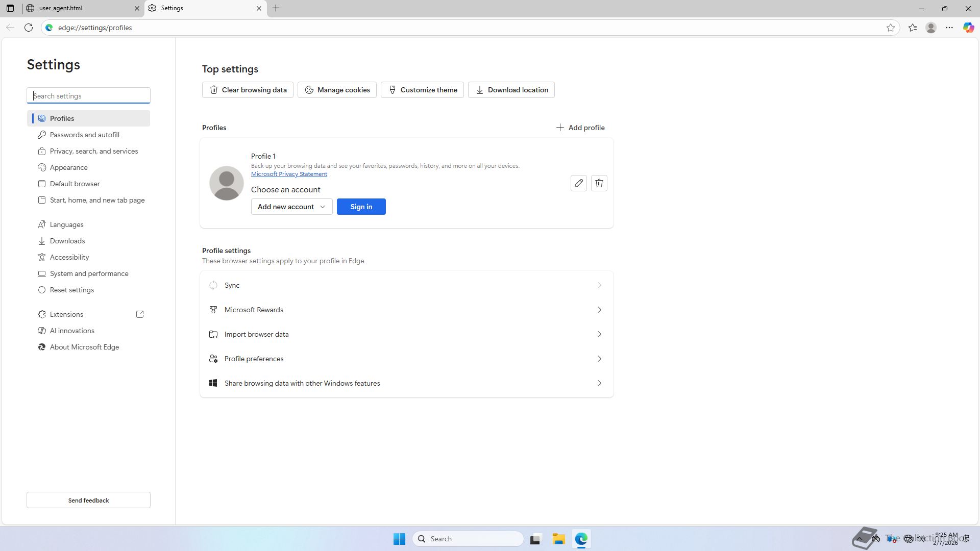
Task: Click the profile avatar in the toolbar
Action: [x=931, y=28]
